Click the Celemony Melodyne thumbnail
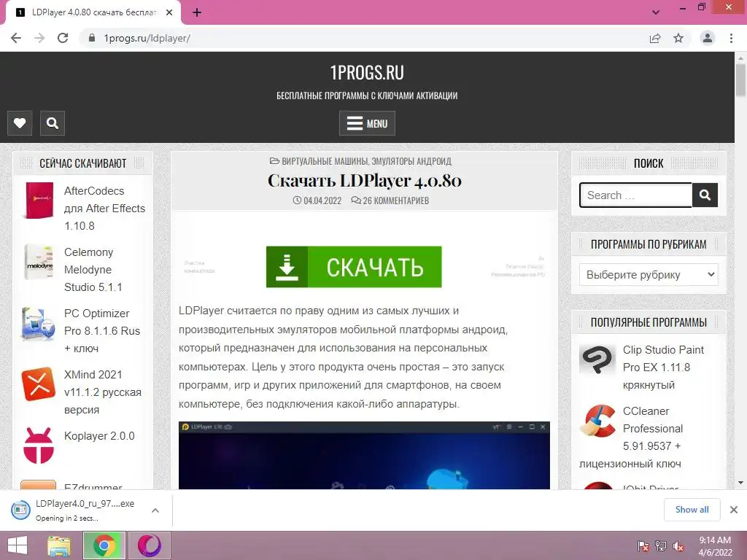The height and width of the screenshot is (560, 747). [x=39, y=262]
